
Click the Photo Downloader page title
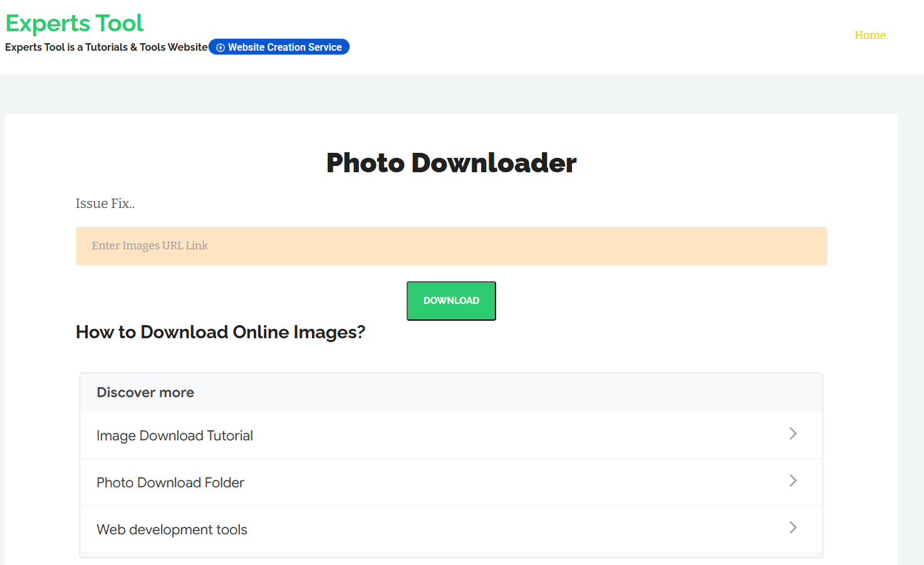(451, 163)
